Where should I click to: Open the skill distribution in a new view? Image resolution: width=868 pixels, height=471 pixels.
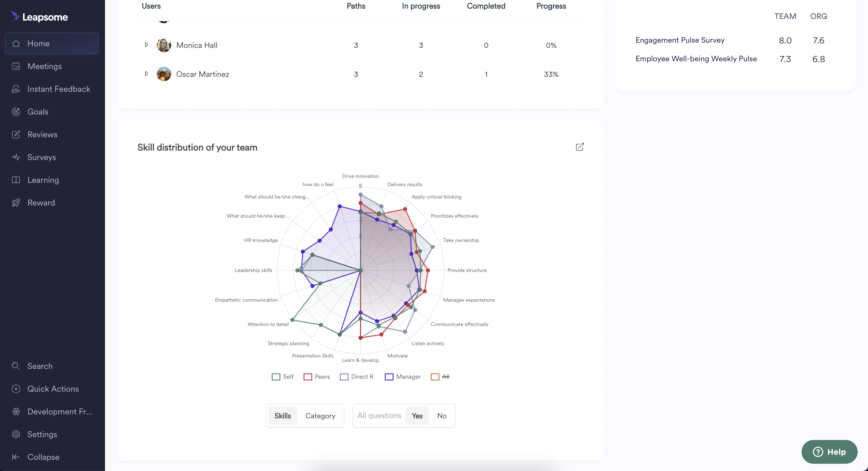(580, 147)
